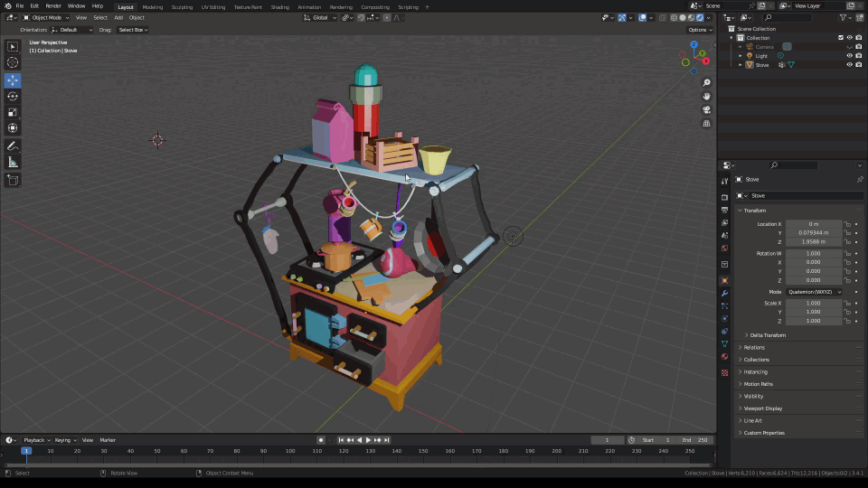This screenshot has height=488, width=868.
Task: Select the Scale tool
Action: click(x=13, y=112)
